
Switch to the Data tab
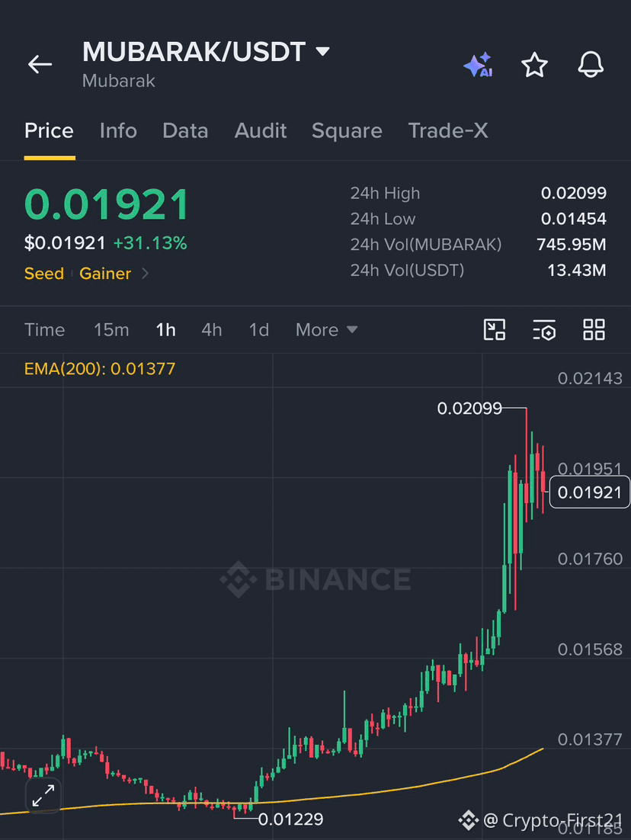(185, 130)
